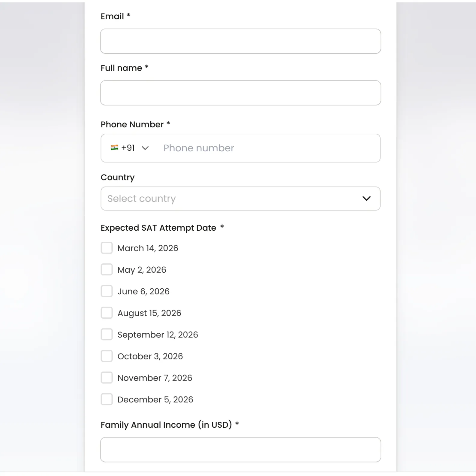Viewport: 476px width, 476px height.
Task: Check the March 14, 2026 date option
Action: (107, 248)
